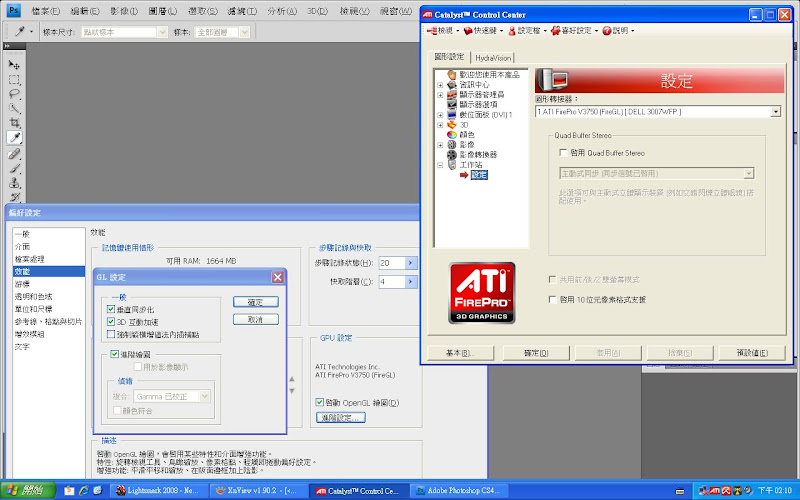Collapse the 工作站 tree node

click(440, 165)
